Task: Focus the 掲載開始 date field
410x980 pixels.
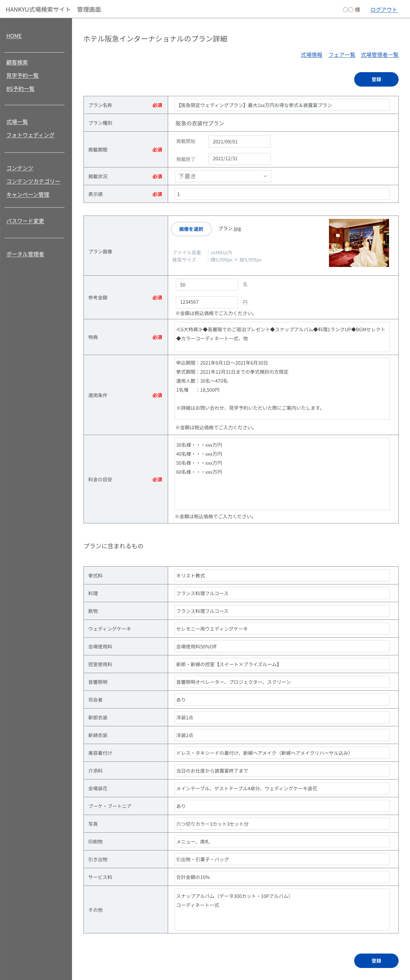Action: click(240, 142)
